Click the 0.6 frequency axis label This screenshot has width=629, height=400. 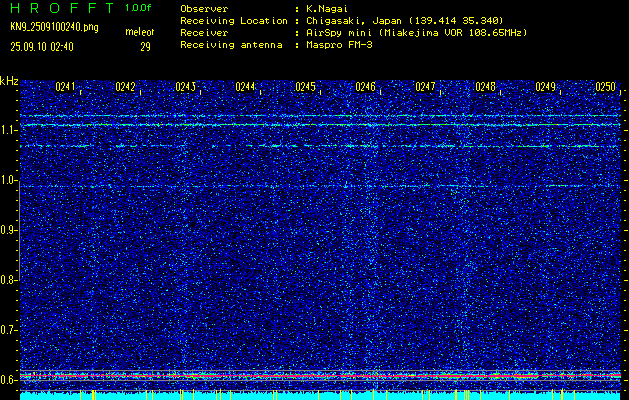(8, 380)
